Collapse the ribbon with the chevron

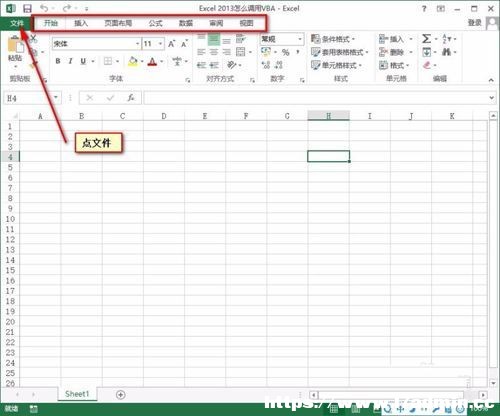point(491,80)
